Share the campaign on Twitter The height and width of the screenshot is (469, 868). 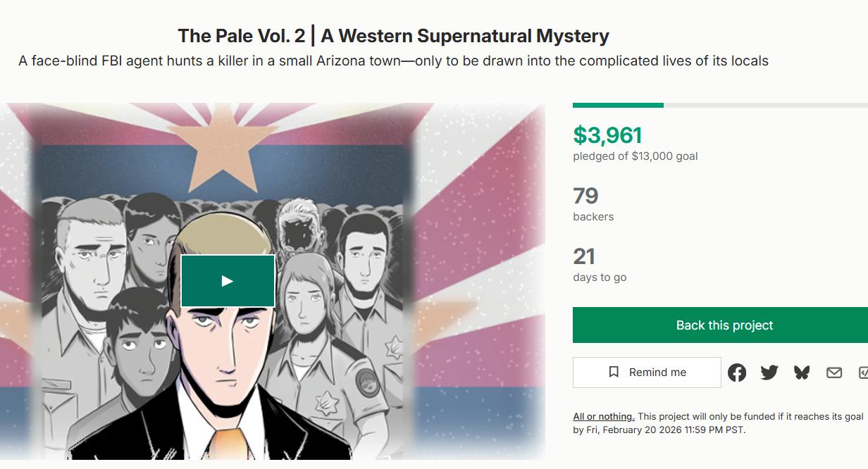[x=769, y=373]
